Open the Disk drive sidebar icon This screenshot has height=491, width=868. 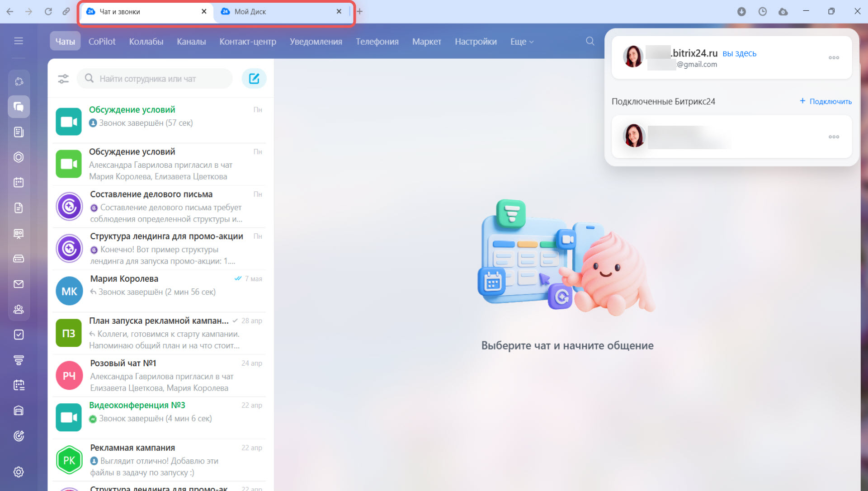[19, 259]
